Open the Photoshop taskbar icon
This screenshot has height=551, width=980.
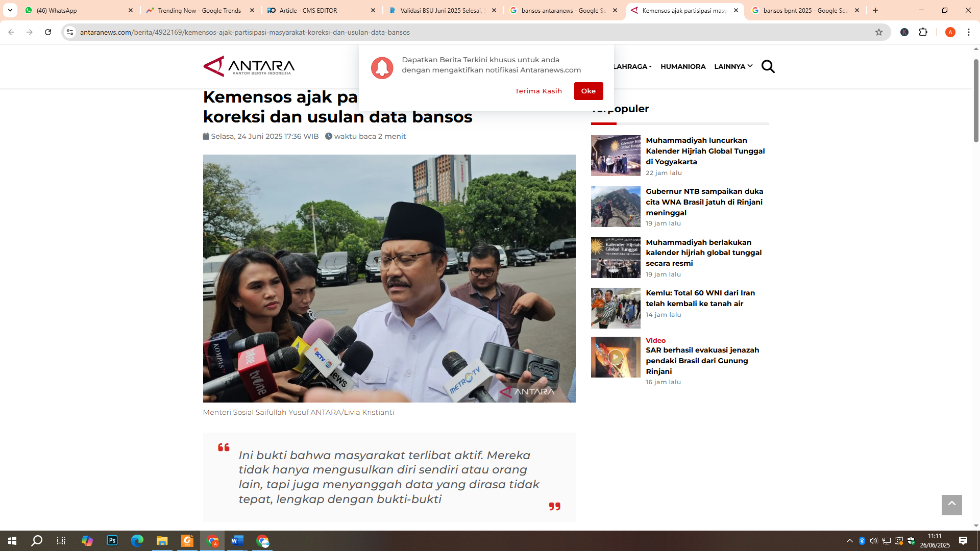coord(112,541)
